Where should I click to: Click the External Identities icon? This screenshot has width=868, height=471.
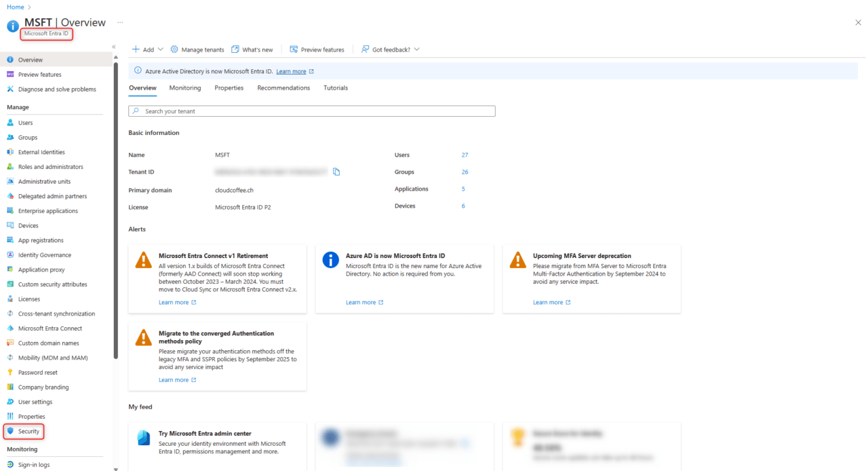pos(11,152)
